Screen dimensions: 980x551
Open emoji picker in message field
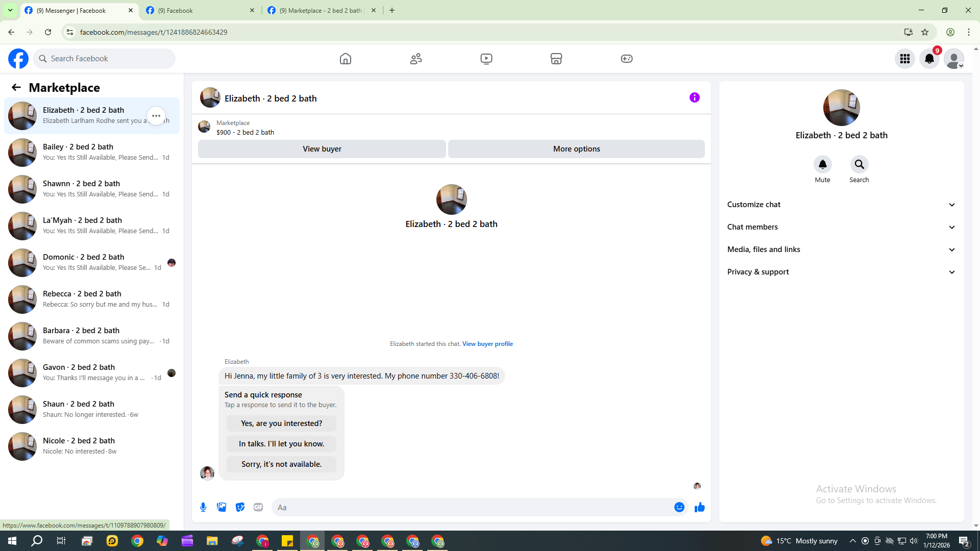pos(679,507)
